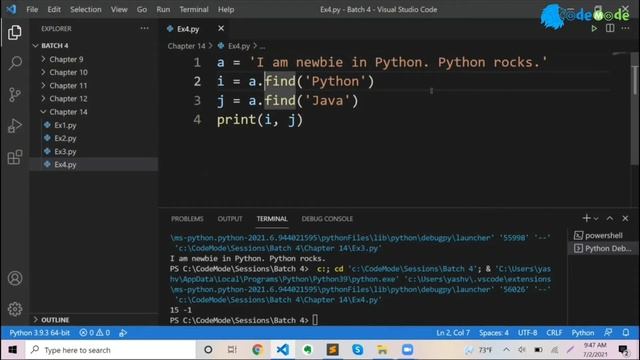This screenshot has height=360, width=640.
Task: Run Python file with play button
Action: (594, 29)
